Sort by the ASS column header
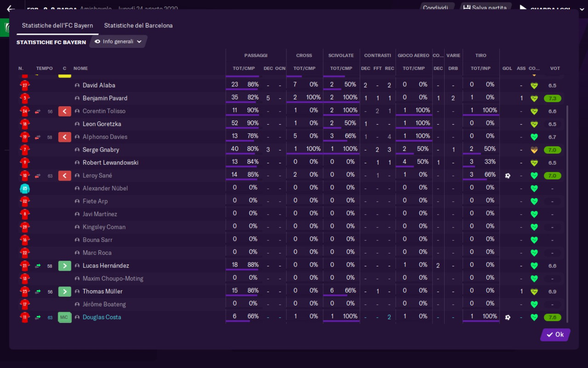Image resolution: width=588 pixels, height=368 pixels. (x=521, y=68)
